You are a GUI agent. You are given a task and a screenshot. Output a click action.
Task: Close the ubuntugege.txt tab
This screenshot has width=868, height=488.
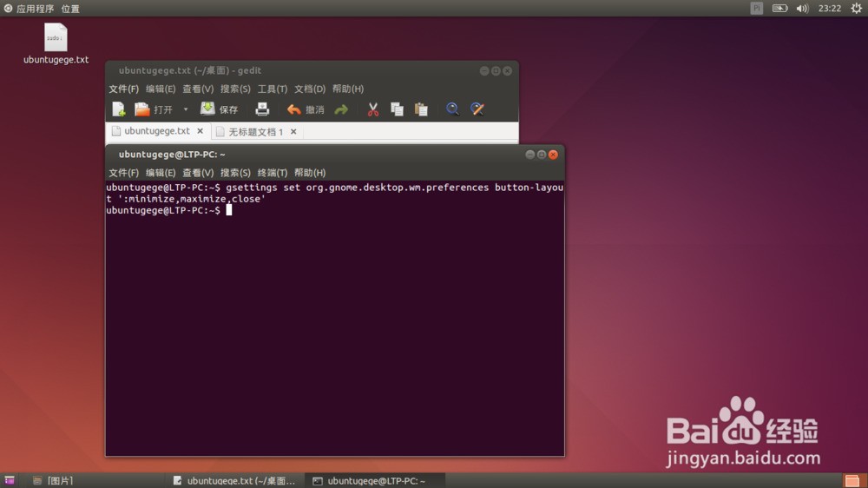[x=200, y=131]
